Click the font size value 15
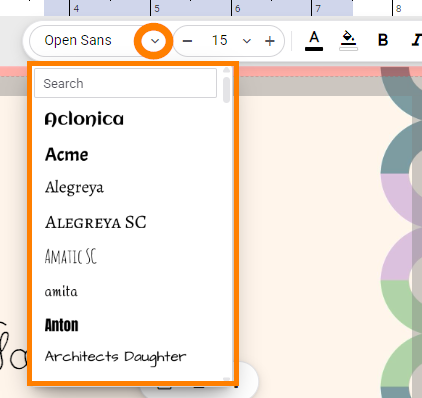 [219, 41]
